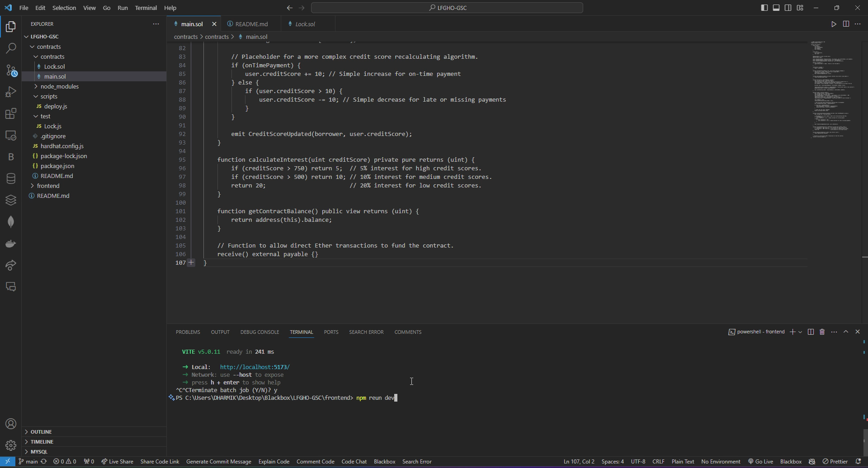Open editor More Actions ellipsis
This screenshot has height=468, width=868.
click(x=858, y=24)
